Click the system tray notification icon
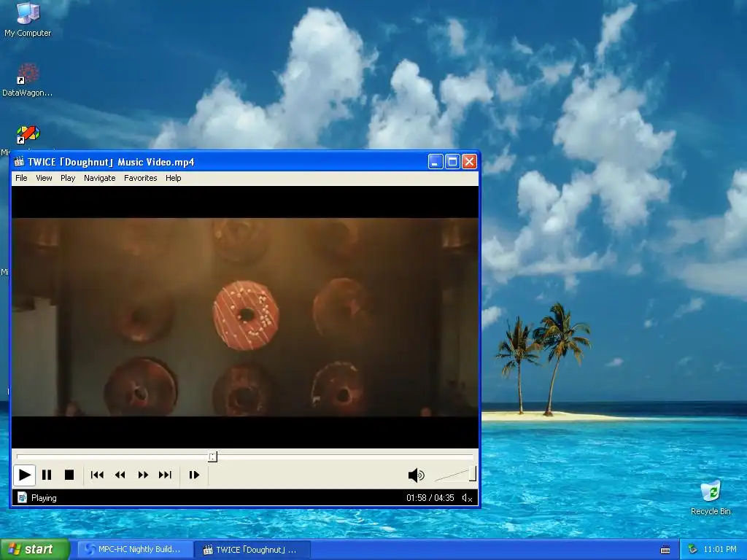747x560 pixels. (x=693, y=550)
